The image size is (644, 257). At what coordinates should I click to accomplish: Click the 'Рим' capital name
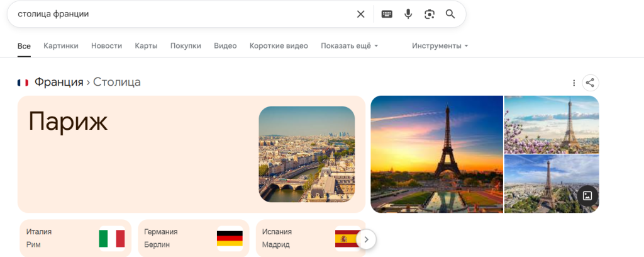(33, 245)
